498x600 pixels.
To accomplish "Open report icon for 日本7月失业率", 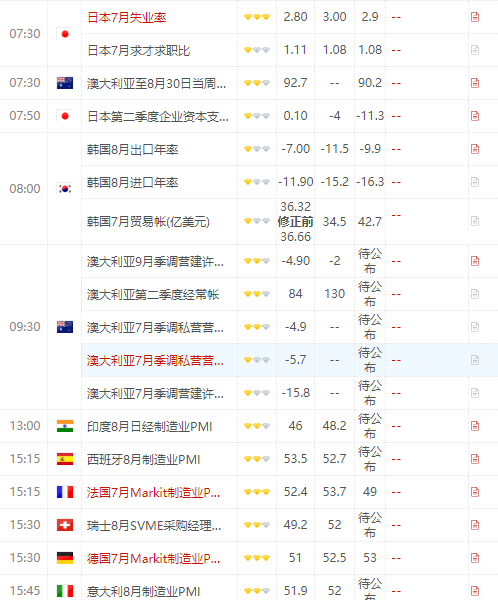I will (x=475, y=17).
